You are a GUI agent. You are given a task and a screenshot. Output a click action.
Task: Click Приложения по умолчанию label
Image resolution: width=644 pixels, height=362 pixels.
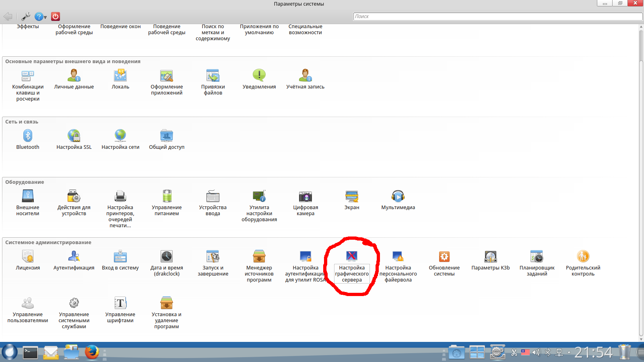click(259, 29)
